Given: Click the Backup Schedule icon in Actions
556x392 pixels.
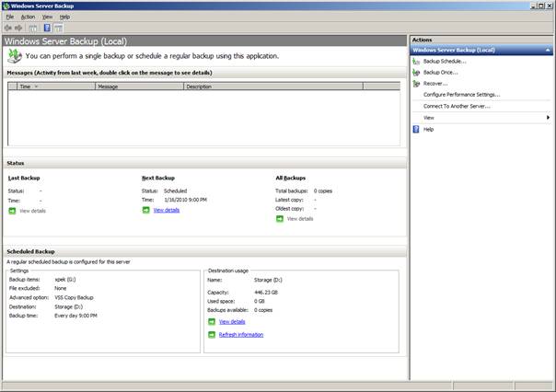Looking at the screenshot, I should (416, 62).
